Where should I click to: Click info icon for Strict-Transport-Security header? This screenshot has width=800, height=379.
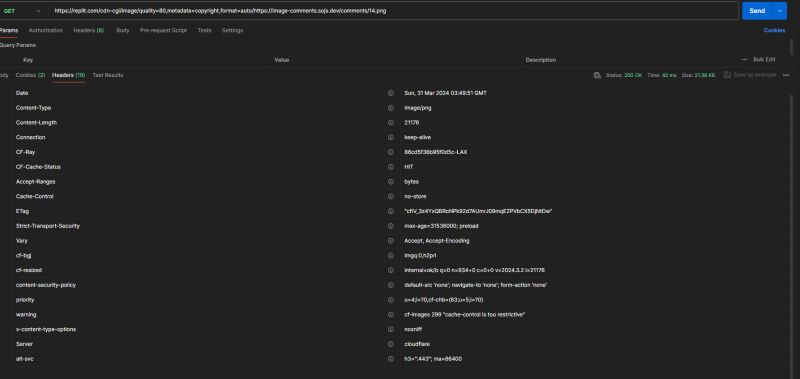[390, 226]
